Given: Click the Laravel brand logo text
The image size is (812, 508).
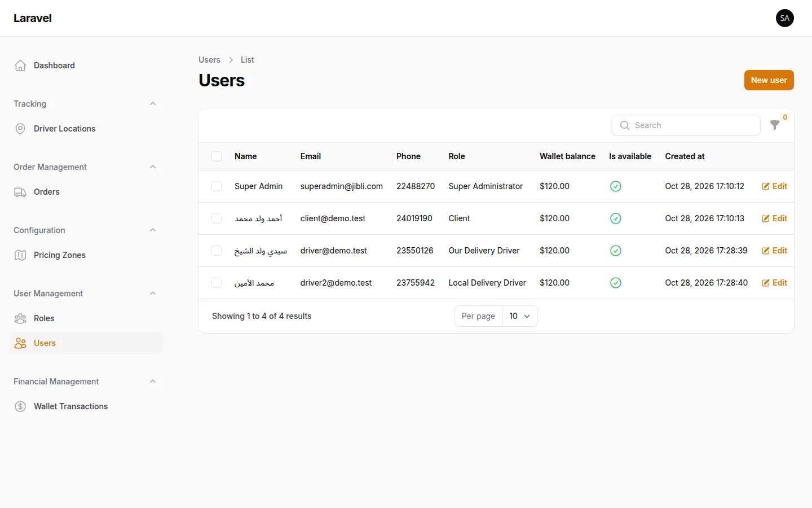Looking at the screenshot, I should tap(33, 18).
